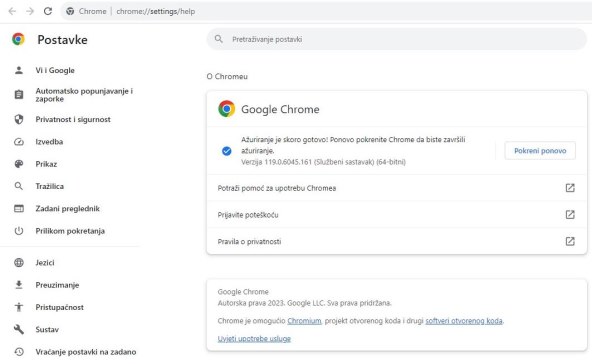Image resolution: width=592 pixels, height=364 pixels.
Task: Click the clipboard icon for Automatsko popunjavanje
Action: (x=19, y=95)
